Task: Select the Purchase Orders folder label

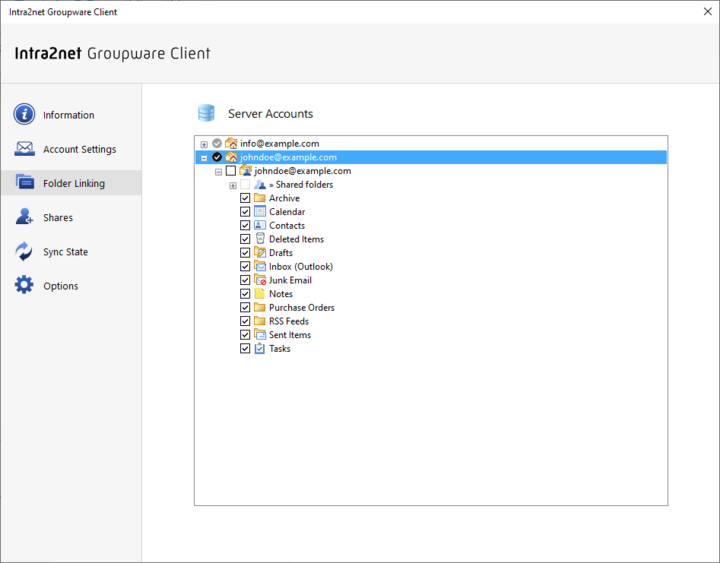Action: click(x=302, y=307)
